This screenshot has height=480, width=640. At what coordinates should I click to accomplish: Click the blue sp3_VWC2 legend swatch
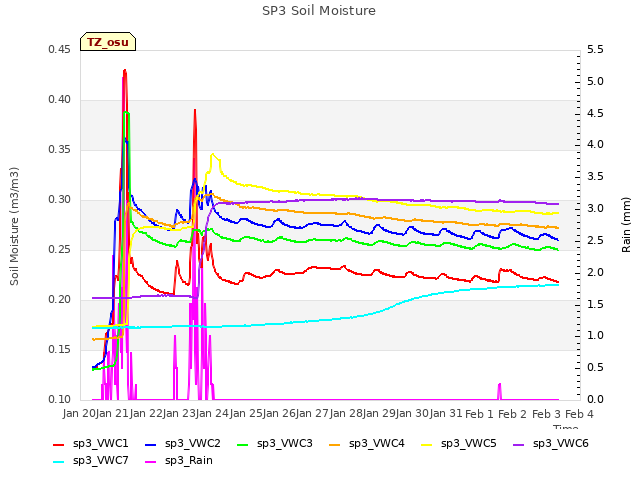point(151,444)
